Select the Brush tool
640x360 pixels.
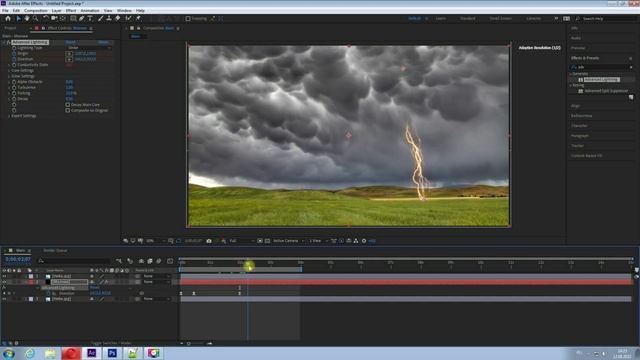click(x=100, y=18)
